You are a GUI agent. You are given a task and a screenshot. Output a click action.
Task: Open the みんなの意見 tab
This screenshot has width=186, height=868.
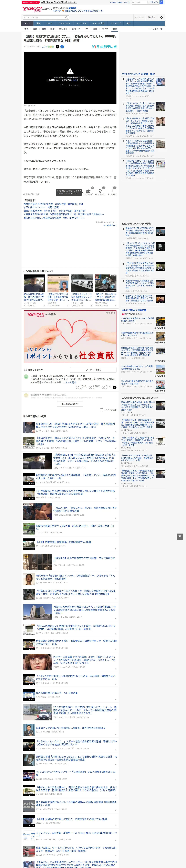coord(99,24)
